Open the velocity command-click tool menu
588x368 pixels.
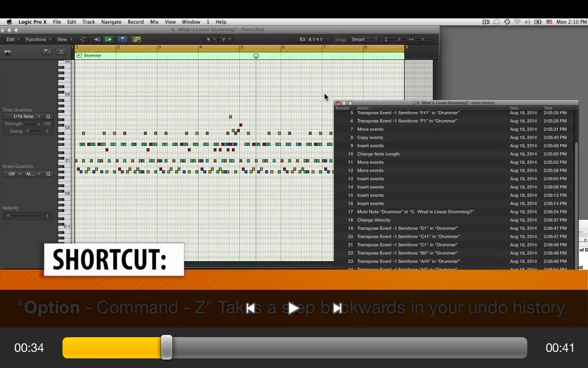[225, 40]
